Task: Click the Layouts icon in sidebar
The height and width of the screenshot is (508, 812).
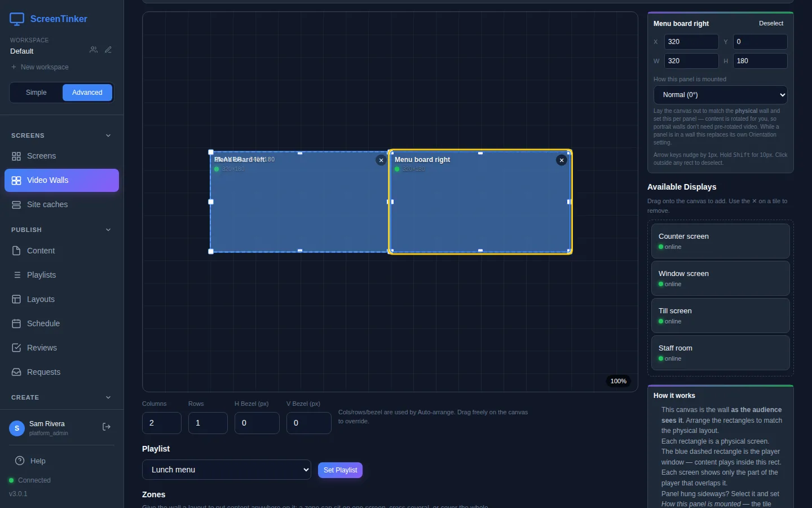Action: [x=16, y=299]
